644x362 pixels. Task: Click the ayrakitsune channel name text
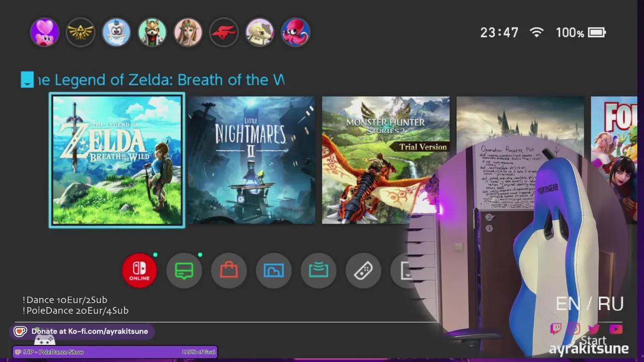(x=589, y=349)
